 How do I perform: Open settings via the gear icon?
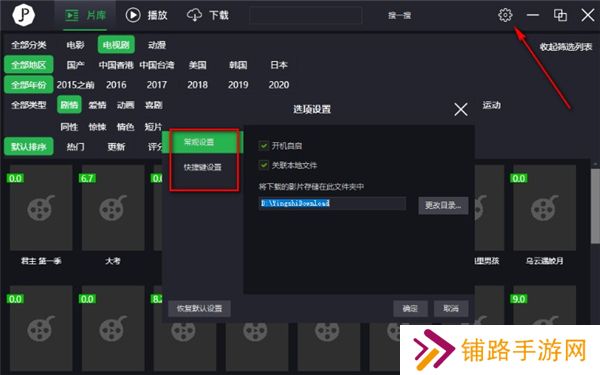tap(505, 15)
